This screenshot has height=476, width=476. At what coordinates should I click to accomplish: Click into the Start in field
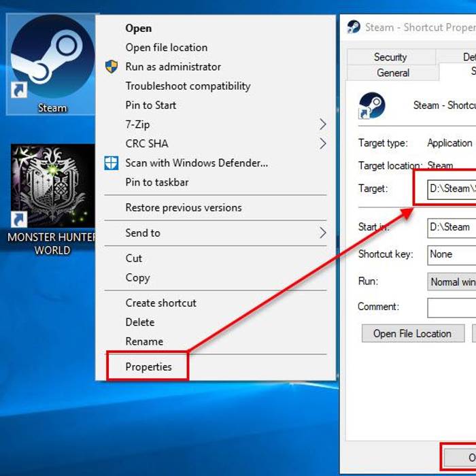(452, 227)
